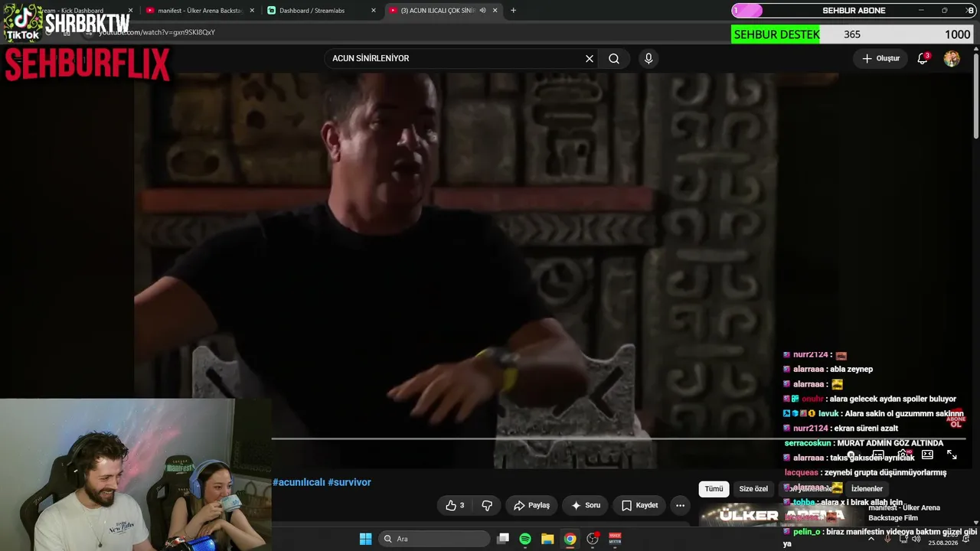The height and width of the screenshot is (551, 980).
Task: Open Windows Start menu
Action: (365, 539)
